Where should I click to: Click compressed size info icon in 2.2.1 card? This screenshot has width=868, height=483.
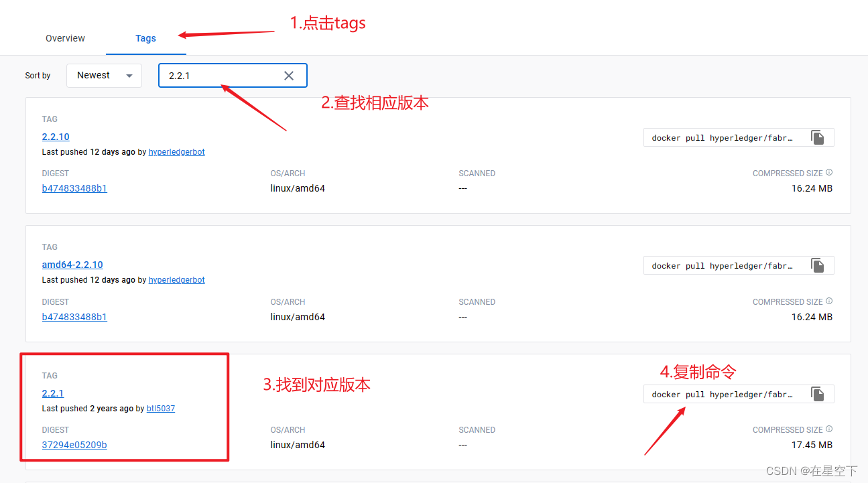click(x=829, y=429)
